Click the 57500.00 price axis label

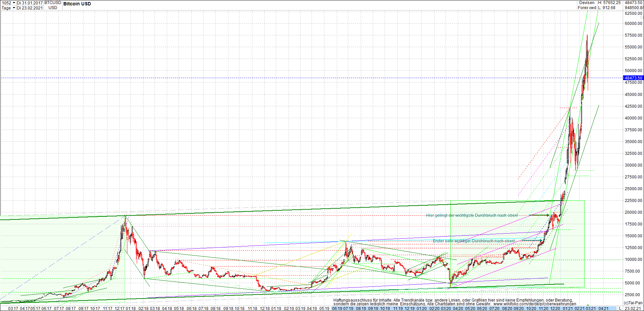(633, 35)
